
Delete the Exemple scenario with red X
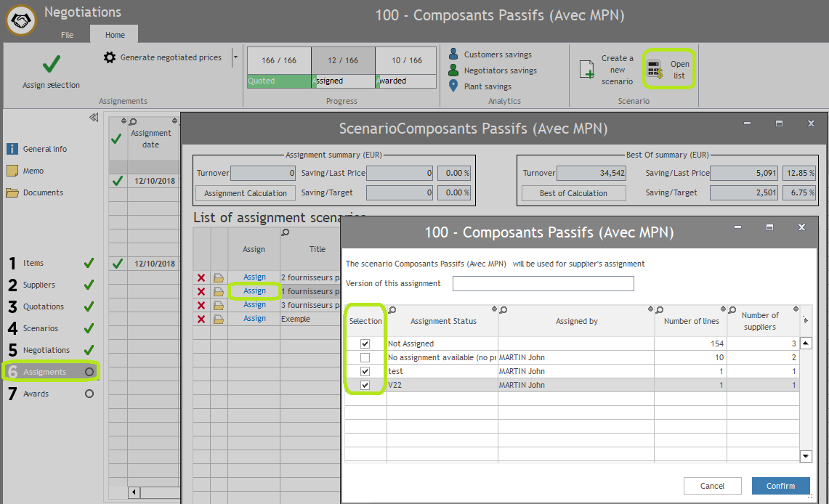point(201,319)
